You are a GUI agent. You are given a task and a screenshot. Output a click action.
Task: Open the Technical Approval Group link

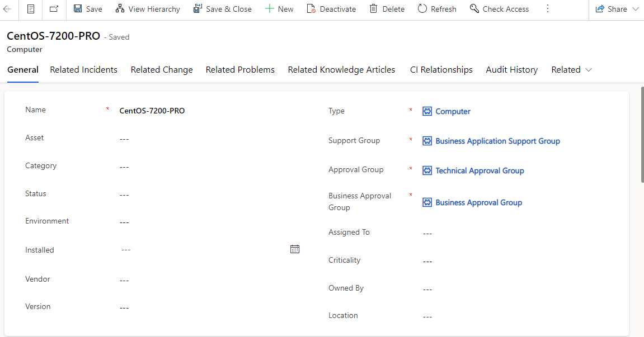pos(480,170)
